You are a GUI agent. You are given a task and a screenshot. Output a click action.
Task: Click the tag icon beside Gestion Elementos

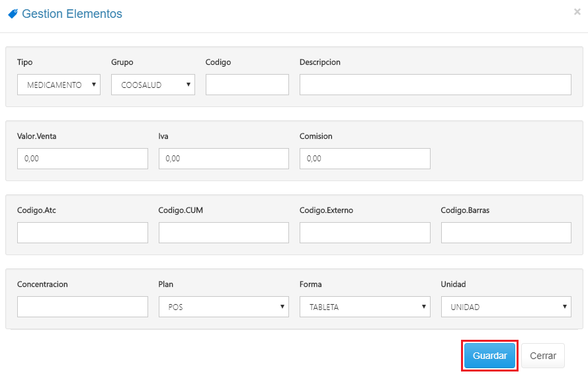pyautogui.click(x=13, y=14)
